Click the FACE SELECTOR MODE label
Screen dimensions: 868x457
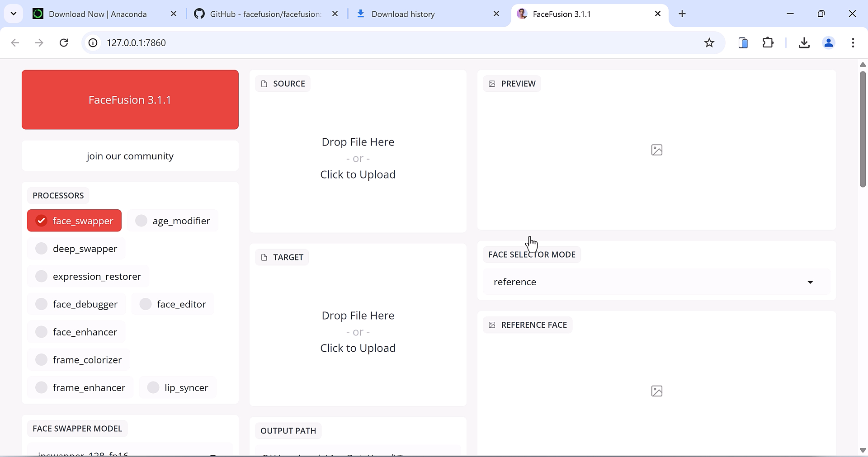532,254
